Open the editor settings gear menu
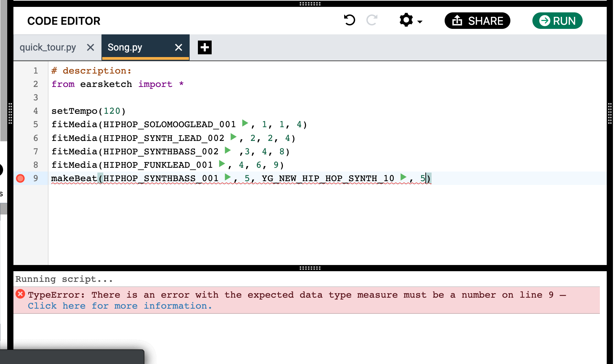This screenshot has width=615, height=364. (411, 20)
